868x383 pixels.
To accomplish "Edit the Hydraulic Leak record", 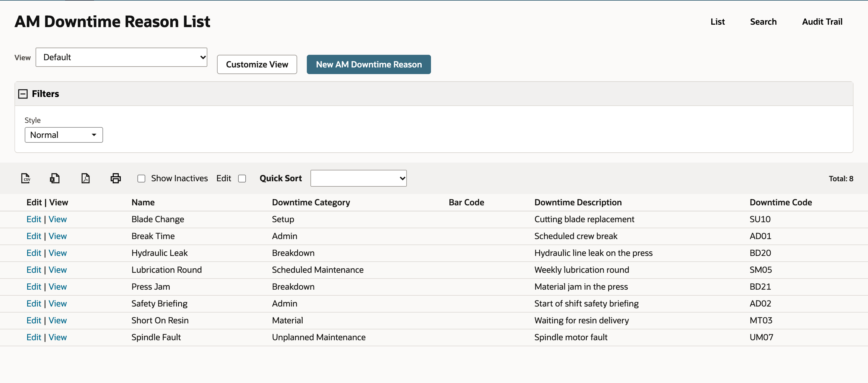I will click(x=34, y=253).
